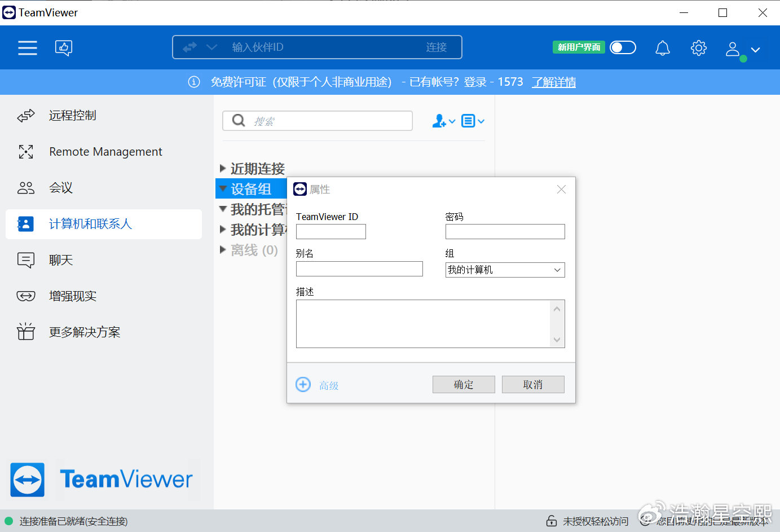Select 增强现实 in sidebar
The image size is (780, 532).
point(104,296)
